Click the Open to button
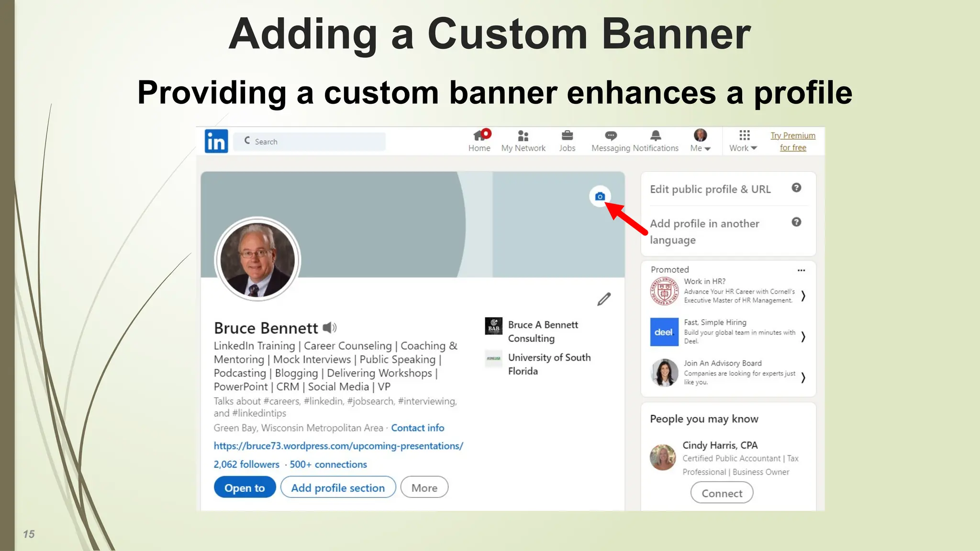This screenshot has height=551, width=980. point(245,487)
